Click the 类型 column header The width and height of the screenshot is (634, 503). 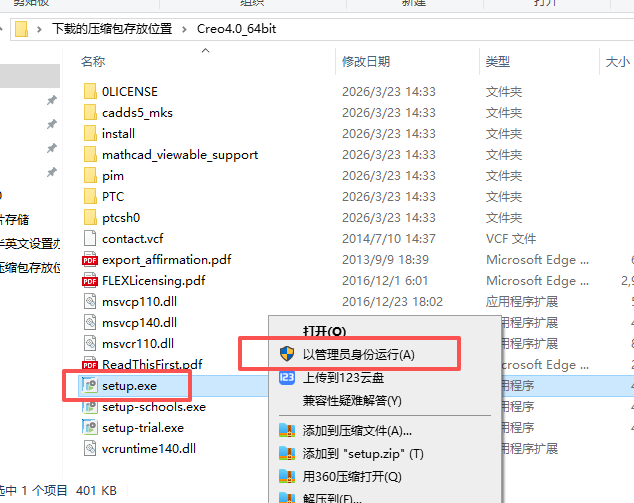pos(498,61)
